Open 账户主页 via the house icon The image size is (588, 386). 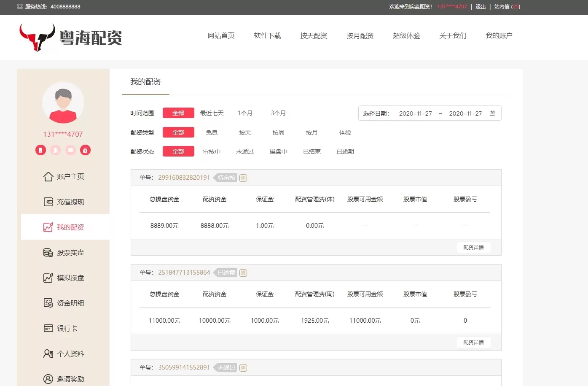(x=48, y=176)
